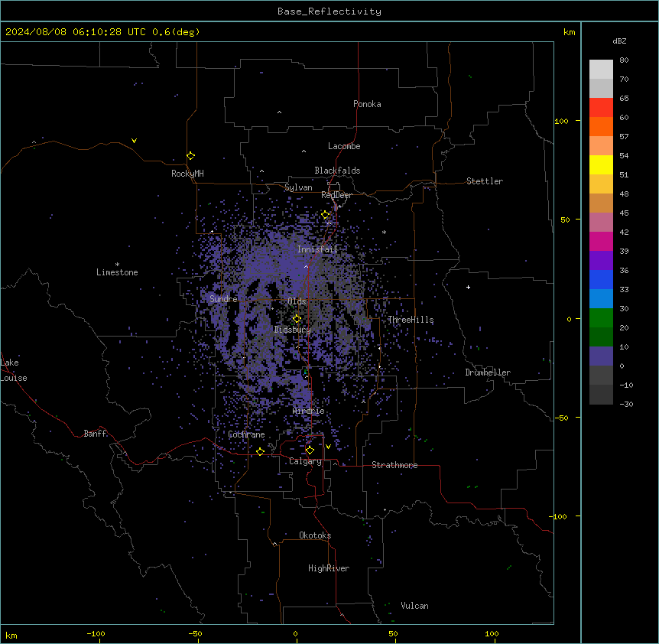Click the yellow diamond marker near RockyMH
Image resolution: width=659 pixels, height=644 pixels.
[x=191, y=156]
